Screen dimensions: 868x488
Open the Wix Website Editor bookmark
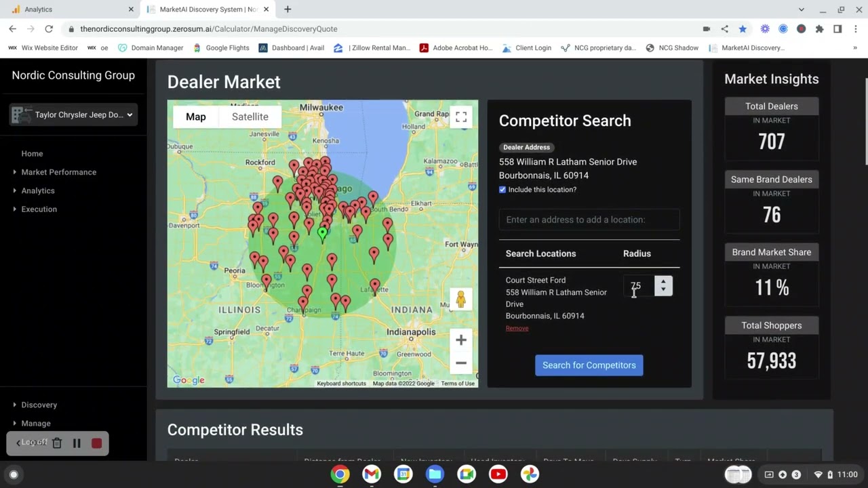coord(43,47)
